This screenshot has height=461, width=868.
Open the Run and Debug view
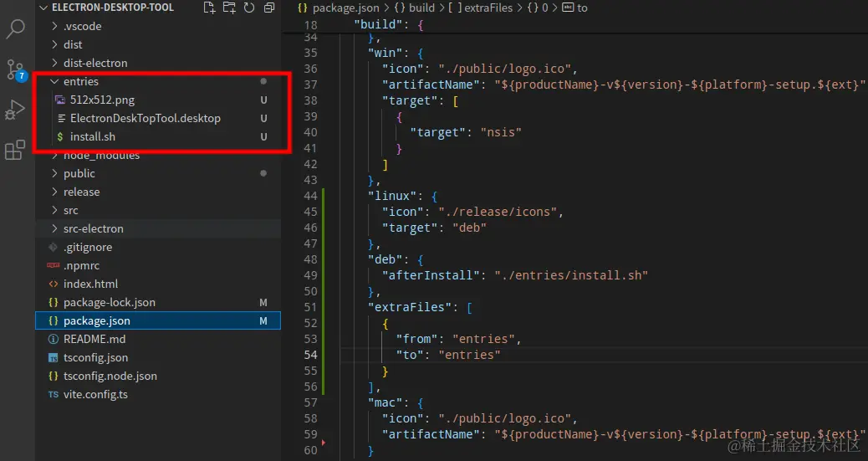tap(15, 110)
